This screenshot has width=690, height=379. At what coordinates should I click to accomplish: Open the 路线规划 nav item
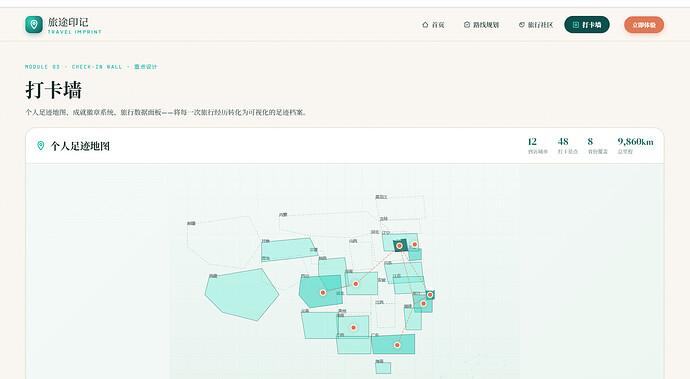[x=481, y=25]
